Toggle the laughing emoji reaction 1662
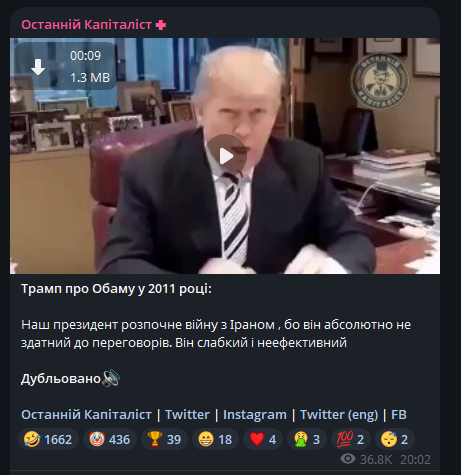The image size is (461, 475). click(x=48, y=439)
